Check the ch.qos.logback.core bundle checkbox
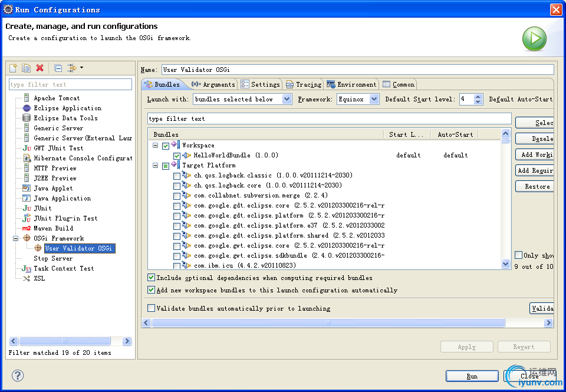 click(x=176, y=186)
